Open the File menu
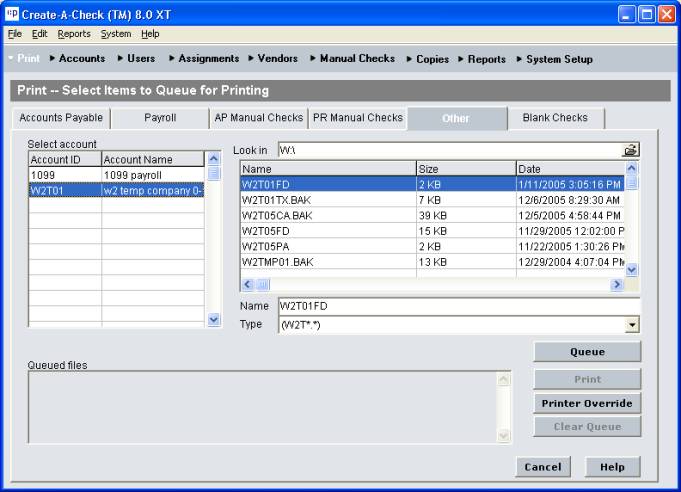This screenshot has height=492, width=681. [x=15, y=34]
